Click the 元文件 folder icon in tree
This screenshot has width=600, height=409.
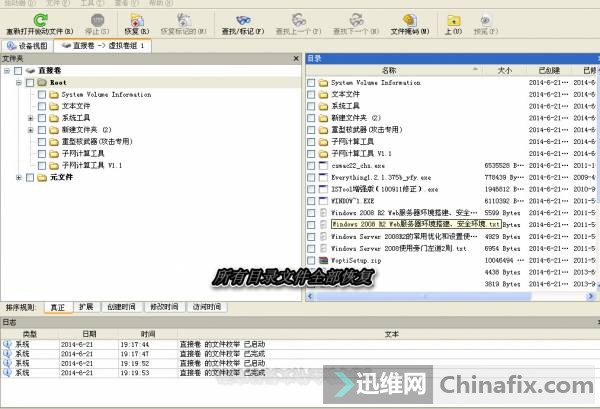42,178
